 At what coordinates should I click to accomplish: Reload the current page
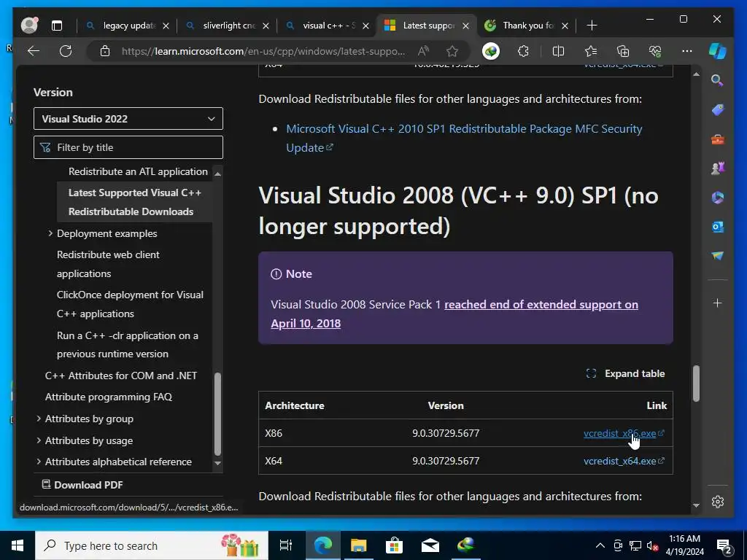point(66,51)
